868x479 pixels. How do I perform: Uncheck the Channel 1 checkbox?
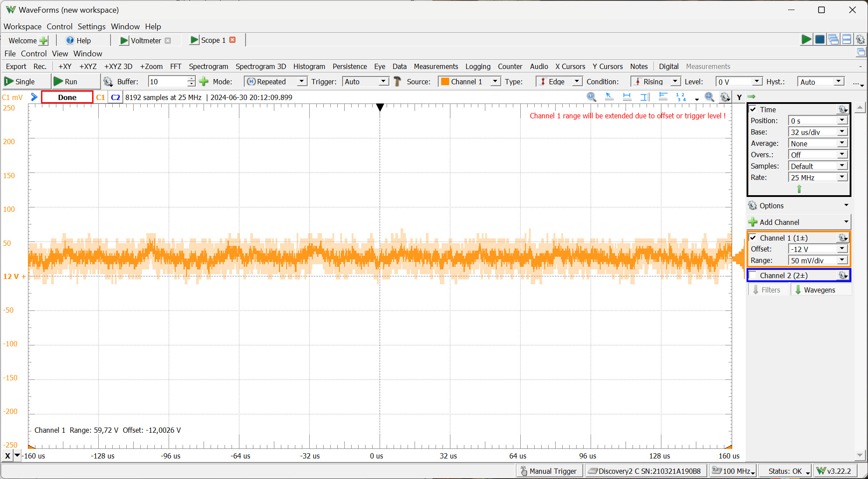tap(753, 238)
